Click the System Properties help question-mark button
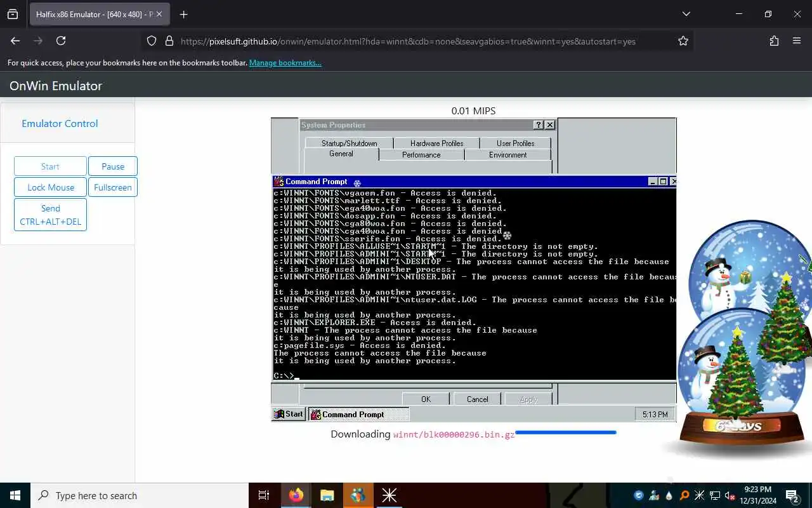The width and height of the screenshot is (812, 508). [x=539, y=125]
